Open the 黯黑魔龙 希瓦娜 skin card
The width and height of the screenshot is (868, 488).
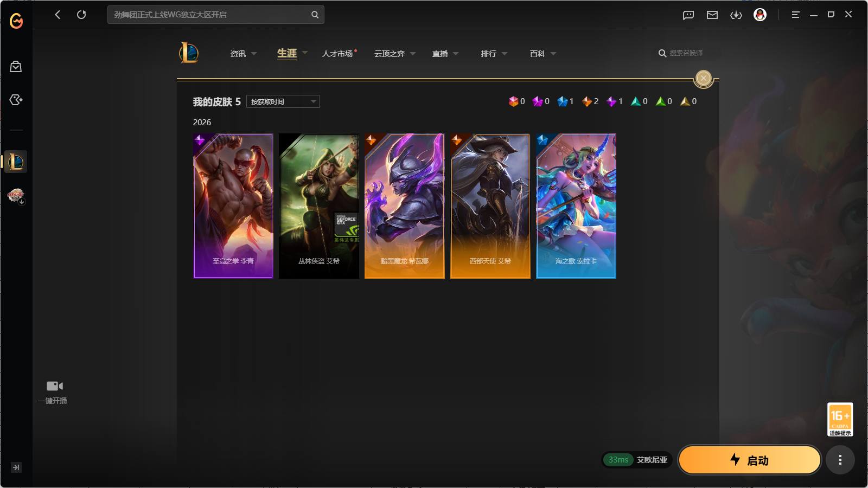point(405,206)
